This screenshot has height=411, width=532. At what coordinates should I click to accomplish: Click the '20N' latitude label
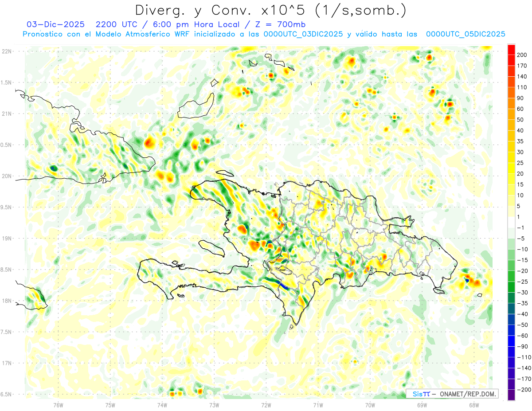point(7,176)
